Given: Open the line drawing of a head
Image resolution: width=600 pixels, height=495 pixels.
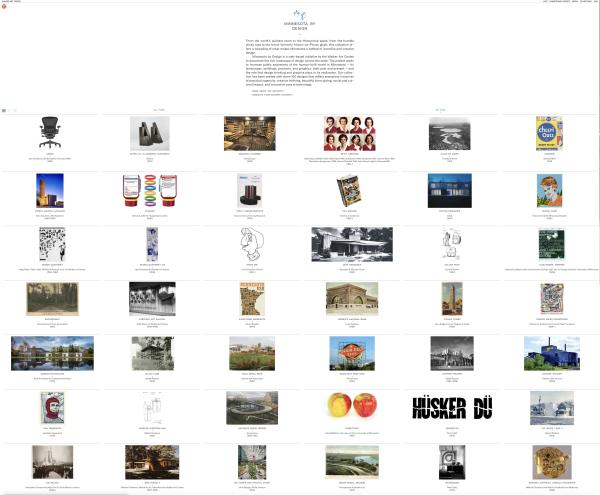Looking at the screenshot, I should pyautogui.click(x=252, y=244).
